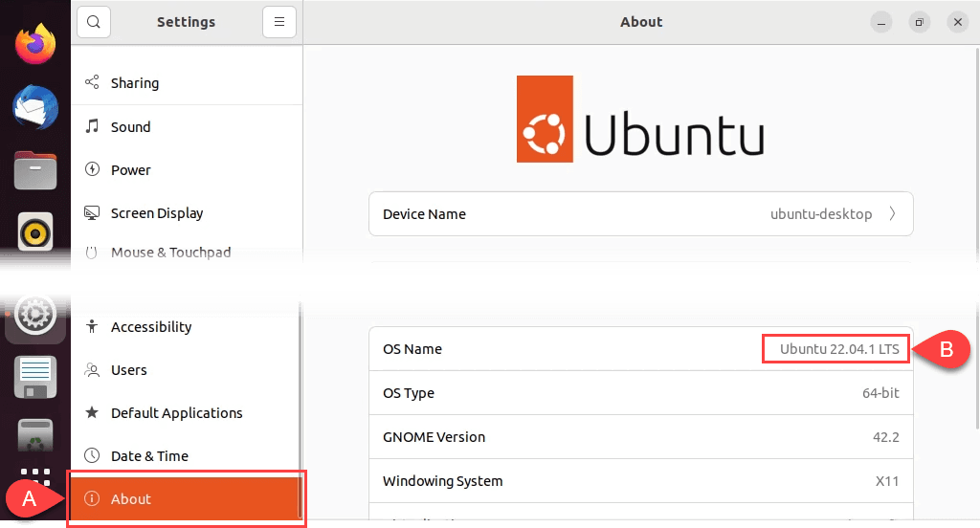Screen dimensions: 980x528
Task: Open the Settings hamburger menu
Action: tap(278, 22)
